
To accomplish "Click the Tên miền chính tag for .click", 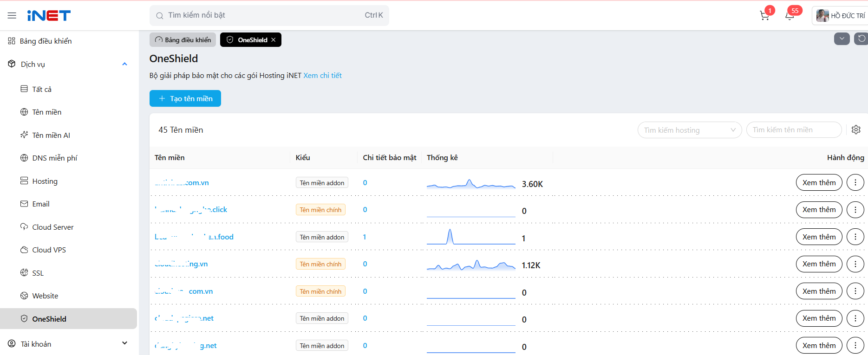I will [320, 210].
